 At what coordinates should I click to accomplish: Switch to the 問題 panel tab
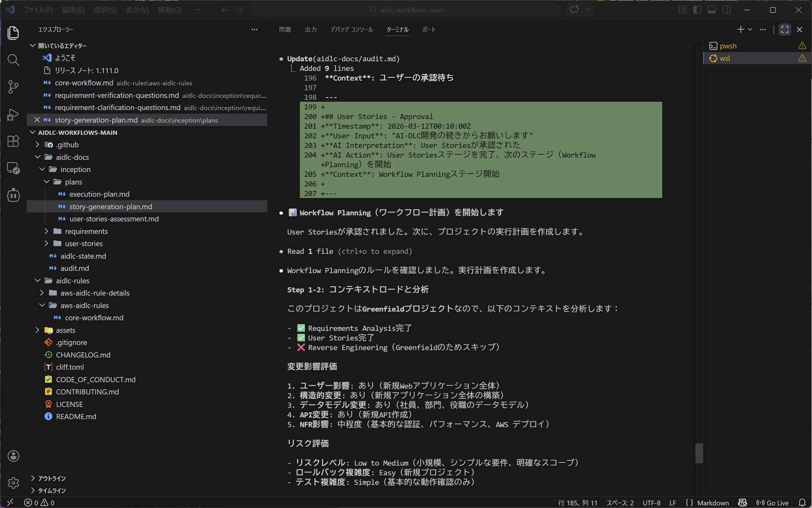pos(285,30)
